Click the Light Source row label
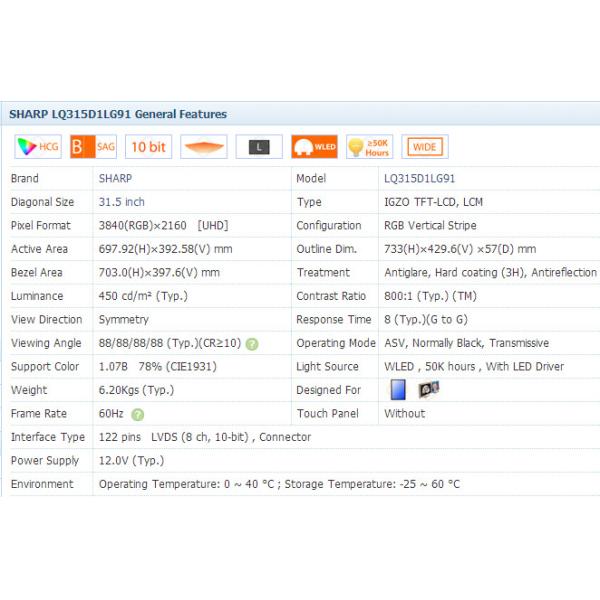 328,367
